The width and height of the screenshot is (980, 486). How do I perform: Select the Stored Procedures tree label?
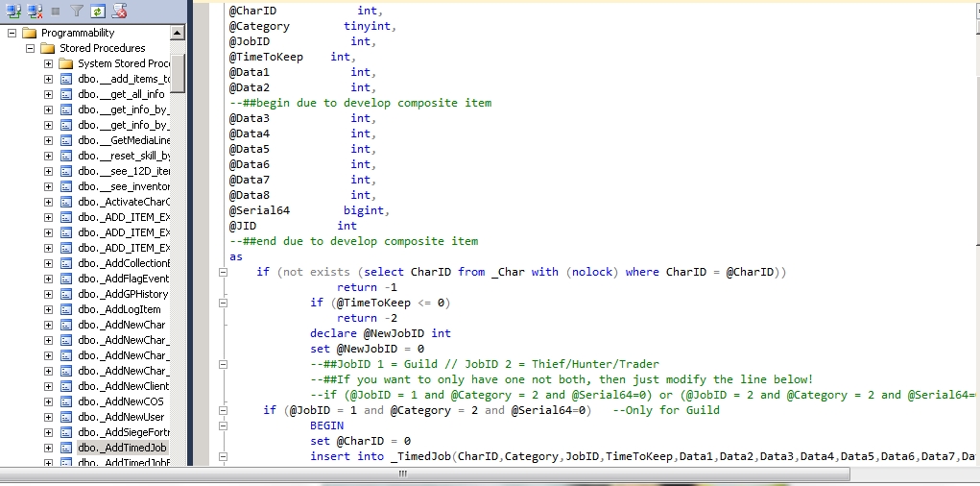pos(103,48)
